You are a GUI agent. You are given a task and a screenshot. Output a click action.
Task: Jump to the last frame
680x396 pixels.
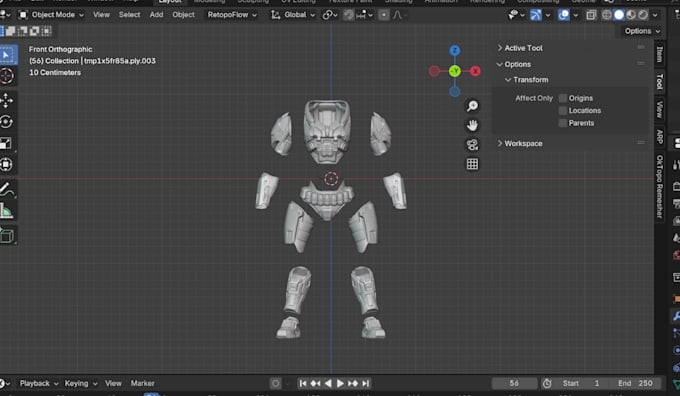pos(366,383)
